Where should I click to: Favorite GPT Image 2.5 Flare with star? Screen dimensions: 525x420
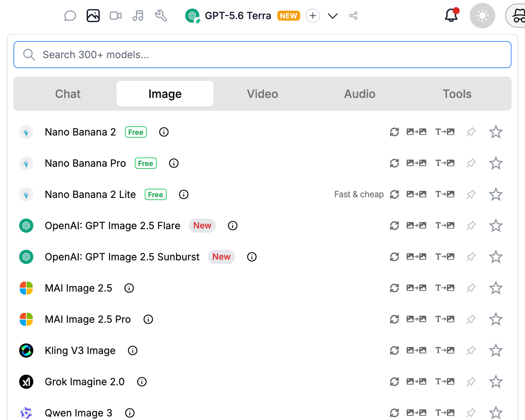496,226
